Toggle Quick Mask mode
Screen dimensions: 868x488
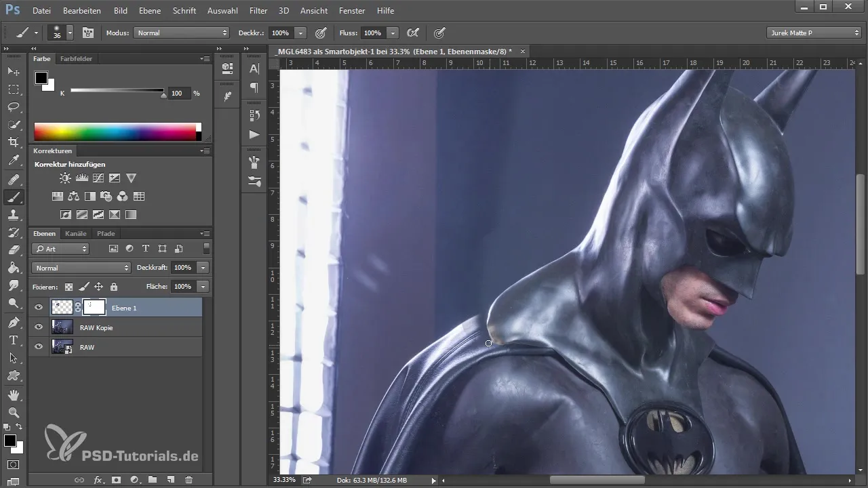tap(14, 465)
